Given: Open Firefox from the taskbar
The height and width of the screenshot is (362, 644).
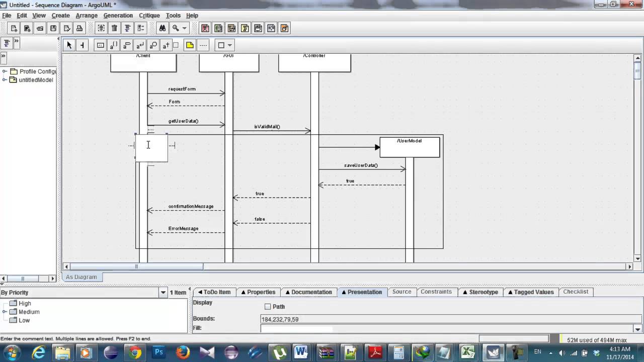Looking at the screenshot, I should point(183,352).
